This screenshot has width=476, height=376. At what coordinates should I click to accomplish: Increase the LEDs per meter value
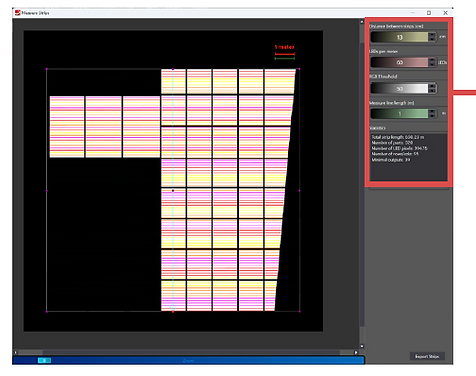(x=432, y=60)
